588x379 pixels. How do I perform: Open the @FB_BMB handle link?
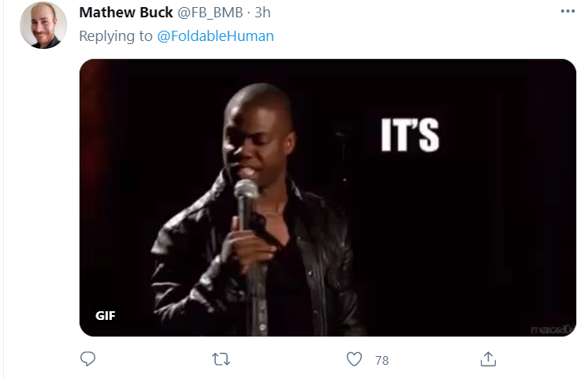pyautogui.click(x=210, y=13)
